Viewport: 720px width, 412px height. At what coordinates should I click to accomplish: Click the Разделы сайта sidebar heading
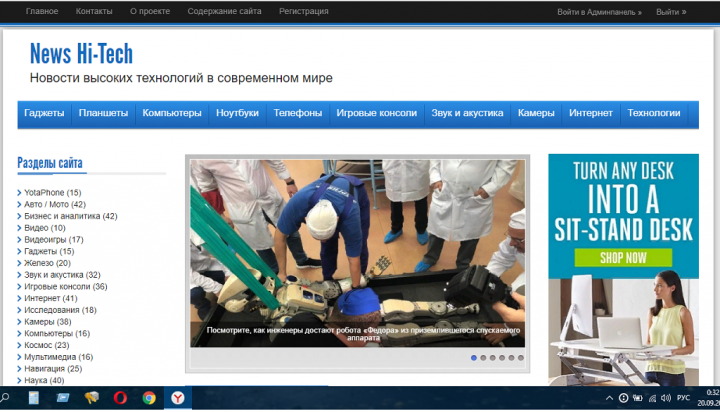(50, 163)
